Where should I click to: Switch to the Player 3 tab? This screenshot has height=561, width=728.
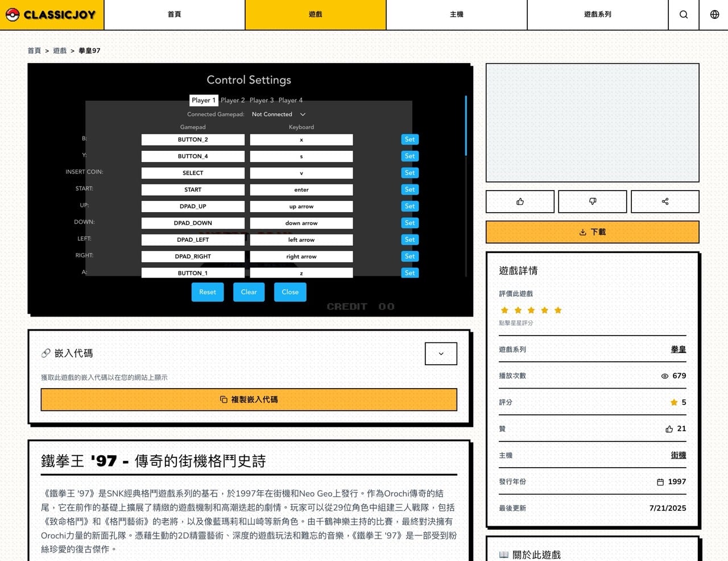pos(262,100)
